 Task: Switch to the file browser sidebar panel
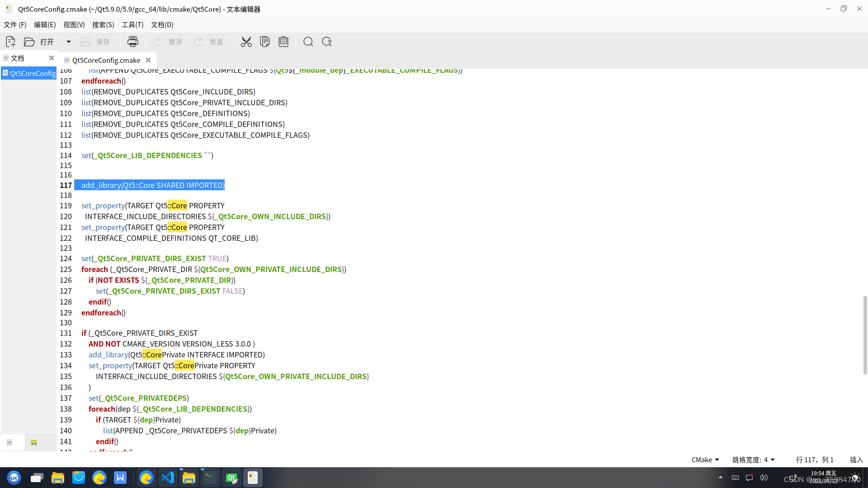34,442
